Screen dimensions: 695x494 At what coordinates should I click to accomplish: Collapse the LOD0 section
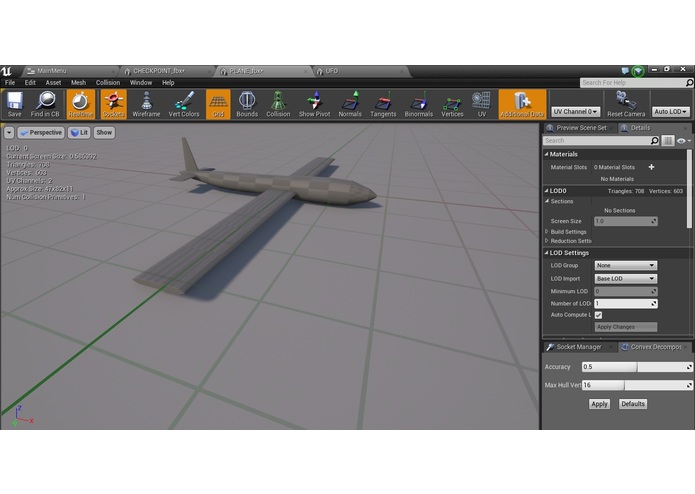click(x=547, y=191)
